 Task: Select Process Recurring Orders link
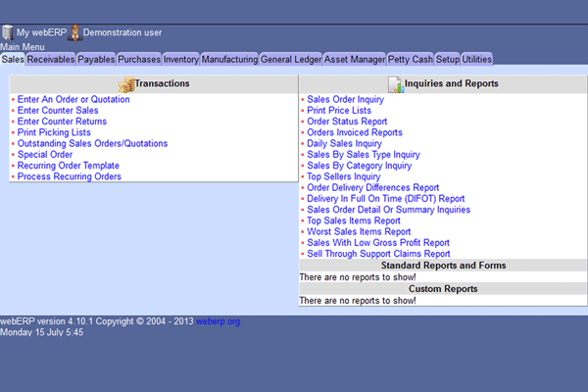69,176
